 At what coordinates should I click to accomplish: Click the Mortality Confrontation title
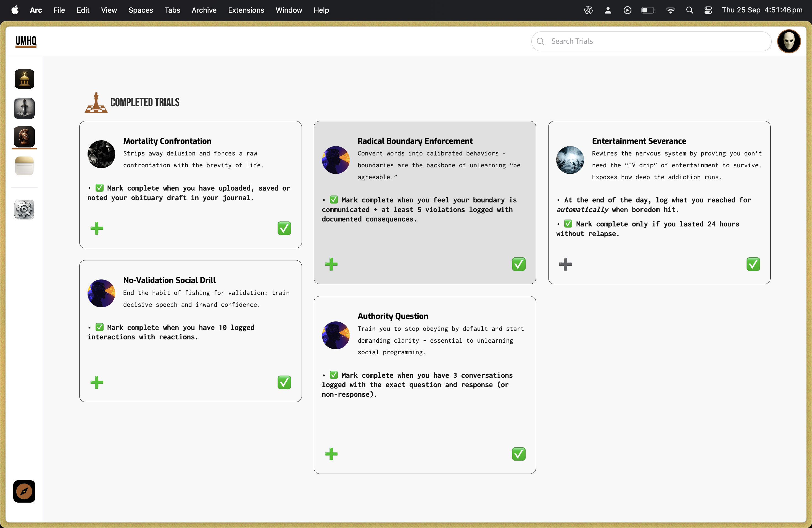tap(167, 141)
